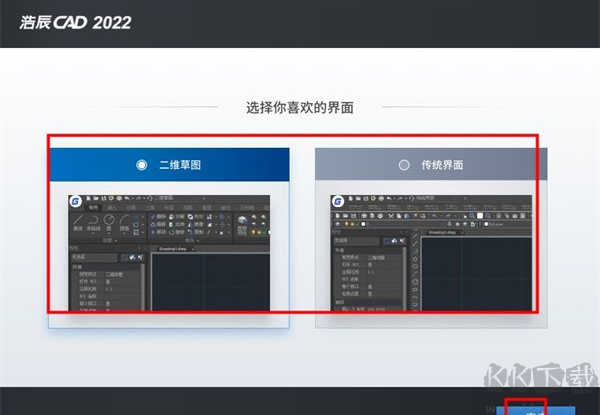Click the G logo in 二维草图 preview

77,202
